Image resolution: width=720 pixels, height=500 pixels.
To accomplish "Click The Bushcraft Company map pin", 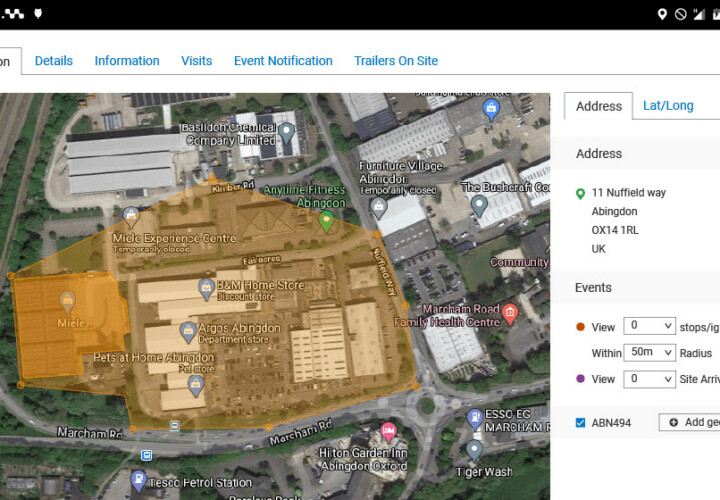I will [x=479, y=206].
